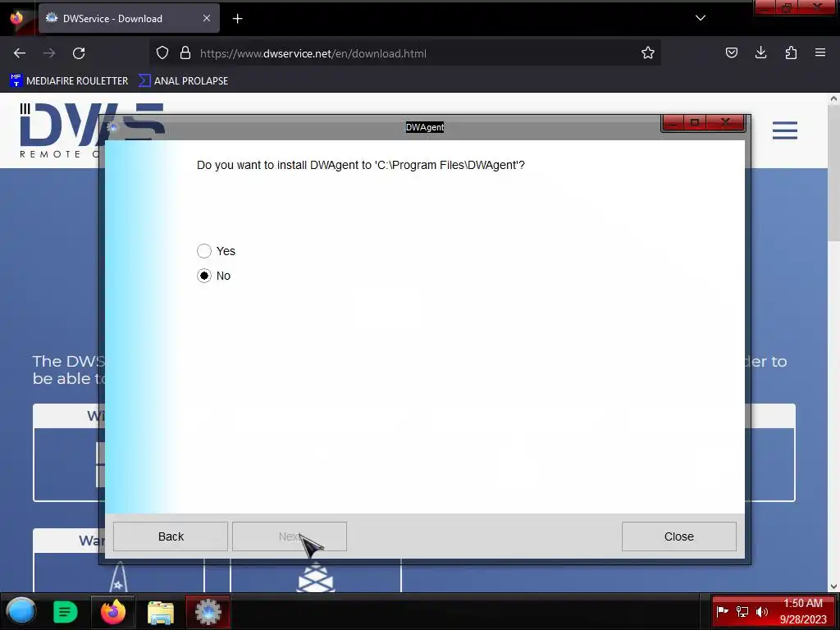The width and height of the screenshot is (840, 630).
Task: Click the DWAgent window title text
Action: [x=425, y=127]
